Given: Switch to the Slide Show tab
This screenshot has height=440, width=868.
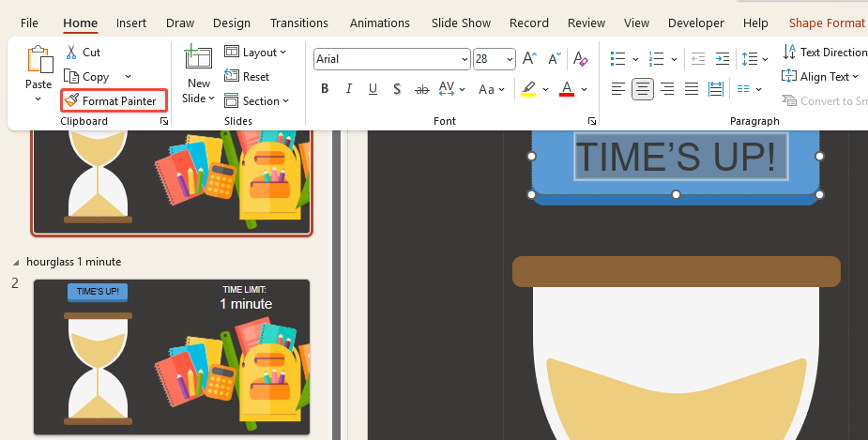Looking at the screenshot, I should [x=461, y=23].
